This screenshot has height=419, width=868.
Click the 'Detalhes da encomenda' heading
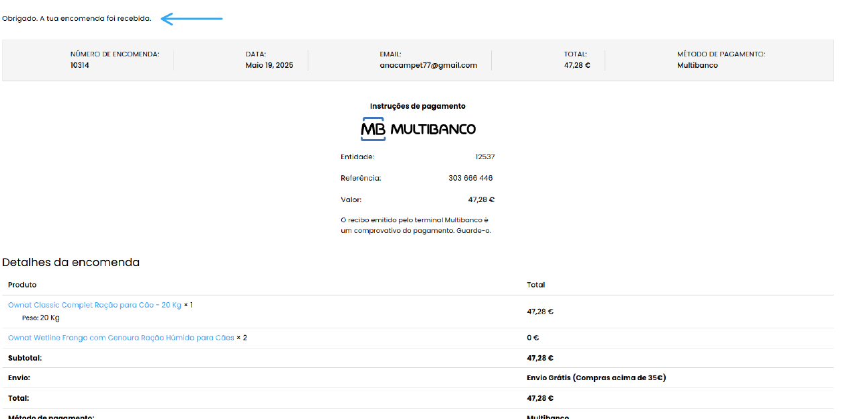tap(71, 263)
